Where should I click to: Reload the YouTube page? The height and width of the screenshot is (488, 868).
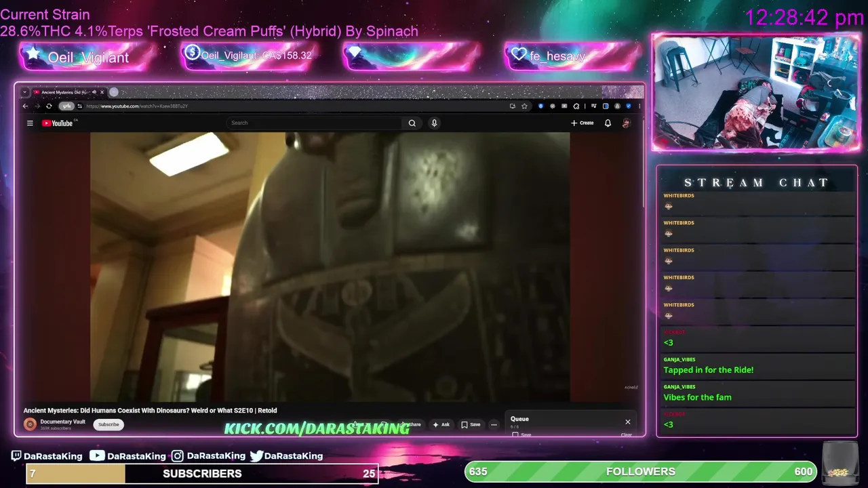[49, 106]
